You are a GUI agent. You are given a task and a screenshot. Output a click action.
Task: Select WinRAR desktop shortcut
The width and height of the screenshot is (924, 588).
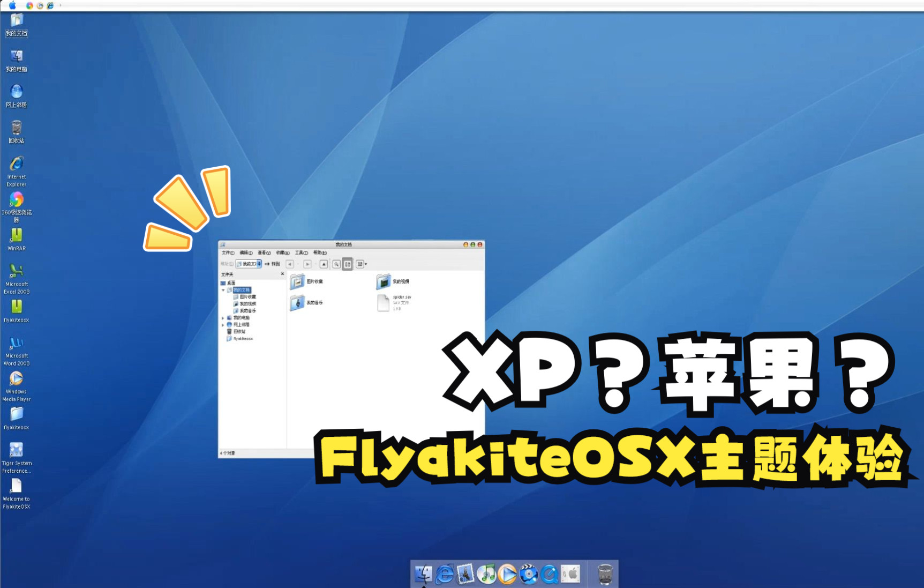[x=17, y=240]
